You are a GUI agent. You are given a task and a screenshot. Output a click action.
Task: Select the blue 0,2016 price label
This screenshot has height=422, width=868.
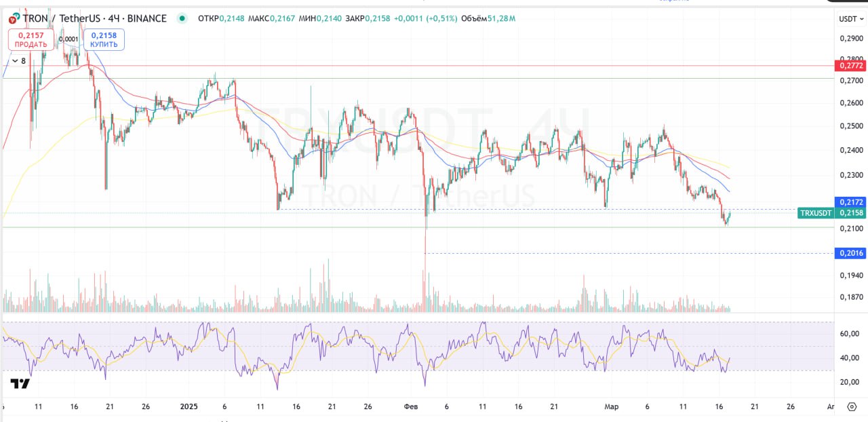pos(851,253)
